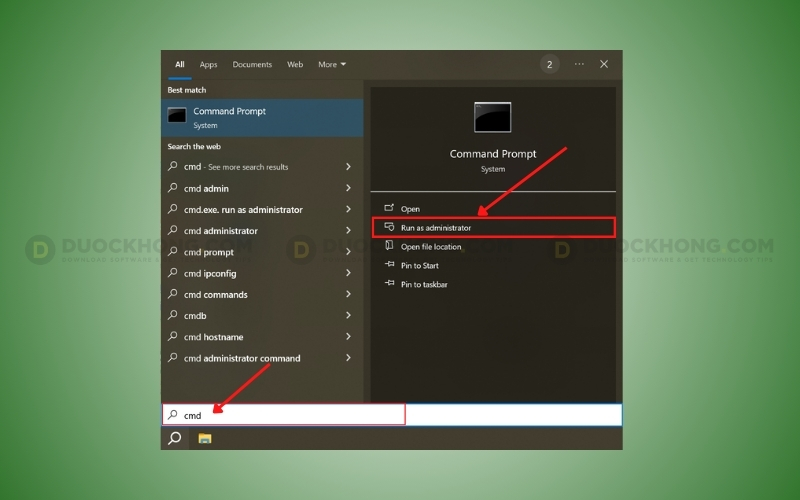Click the Pin to Start pin icon
The width and height of the screenshot is (800, 500).
tap(389, 264)
